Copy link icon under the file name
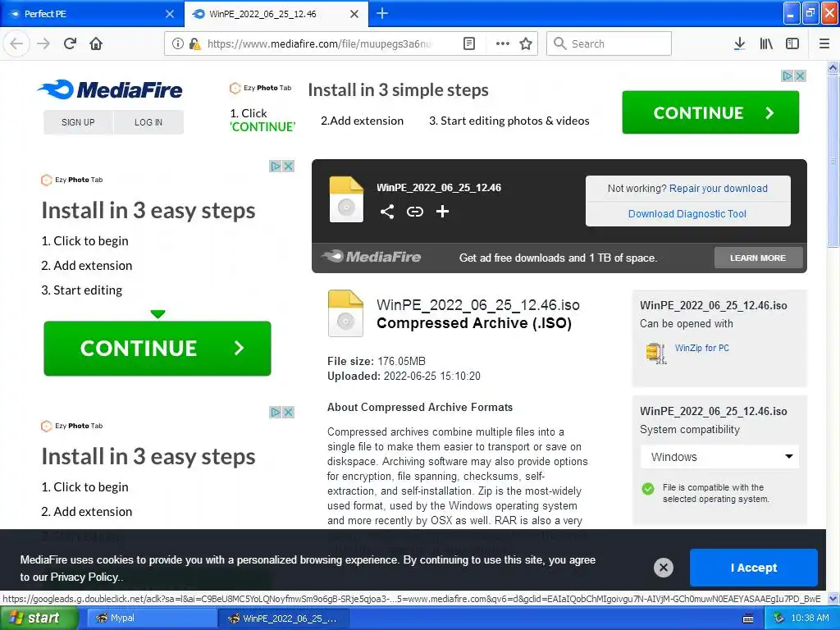Viewport: 840px width, 630px height. (x=414, y=212)
